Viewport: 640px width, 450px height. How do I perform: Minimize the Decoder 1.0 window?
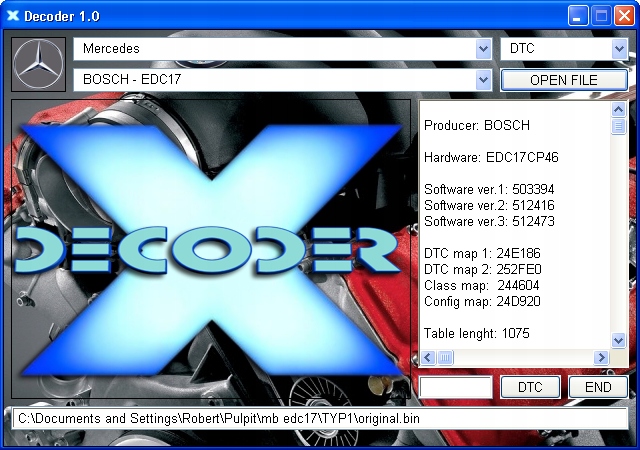point(578,16)
